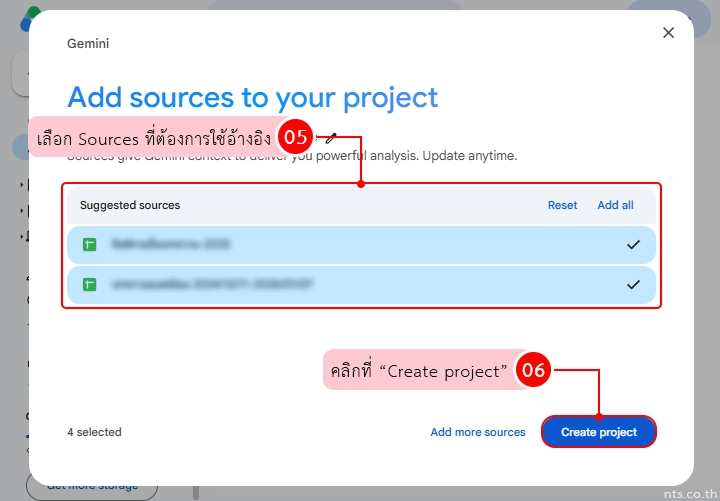Click the Create project button
This screenshot has height=501, width=720.
click(599, 432)
